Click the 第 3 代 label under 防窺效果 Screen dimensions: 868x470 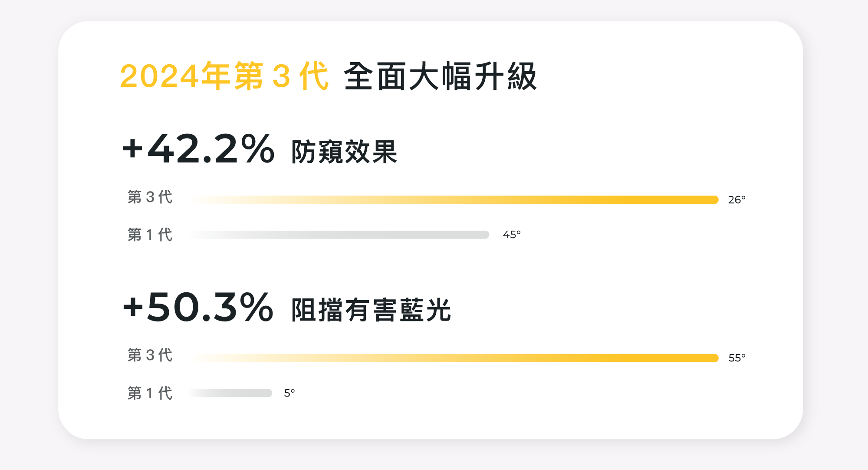click(x=150, y=197)
